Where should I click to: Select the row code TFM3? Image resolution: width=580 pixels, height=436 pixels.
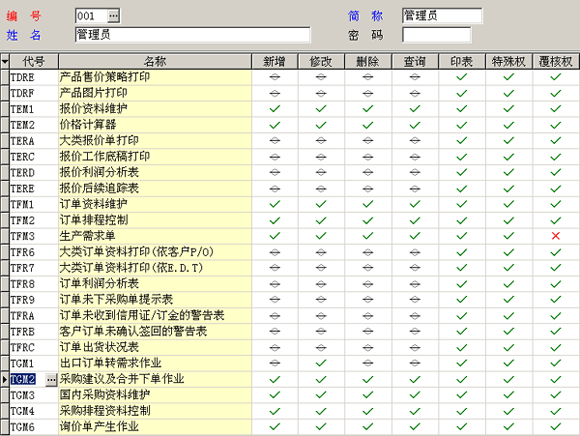22,237
